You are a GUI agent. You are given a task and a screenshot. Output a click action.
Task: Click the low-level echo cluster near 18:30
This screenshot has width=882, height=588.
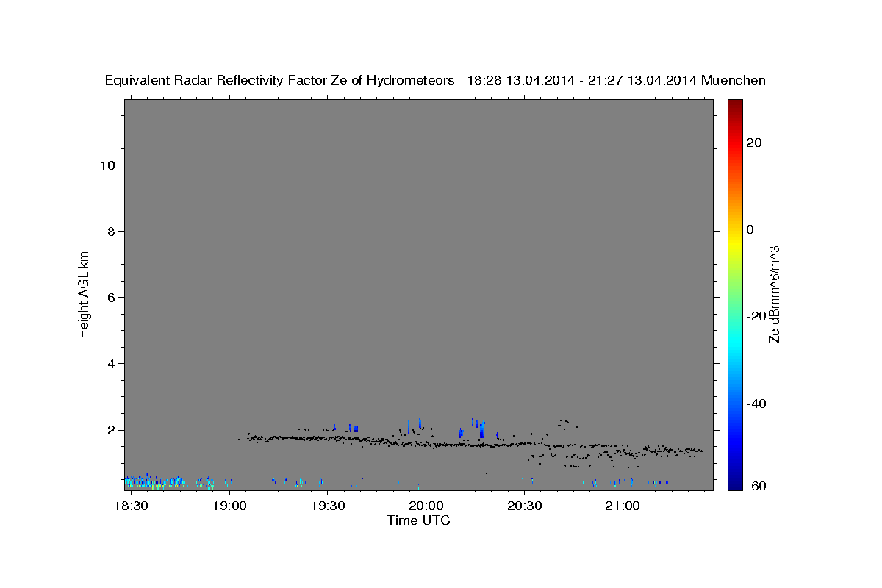coord(154,481)
